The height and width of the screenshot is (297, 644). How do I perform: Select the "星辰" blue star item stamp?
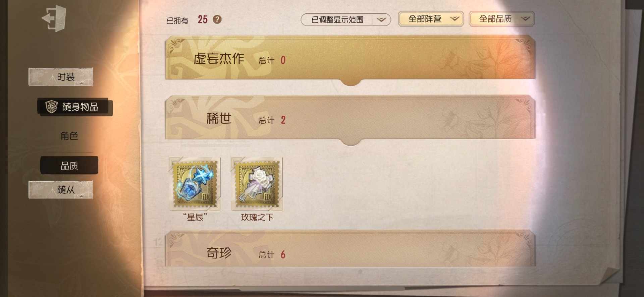coord(195,184)
